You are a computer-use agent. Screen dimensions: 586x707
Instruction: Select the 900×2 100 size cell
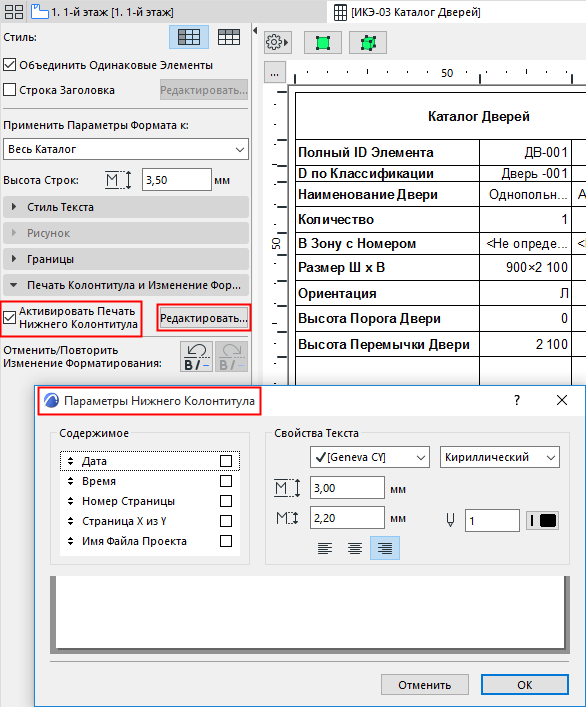pos(526,267)
